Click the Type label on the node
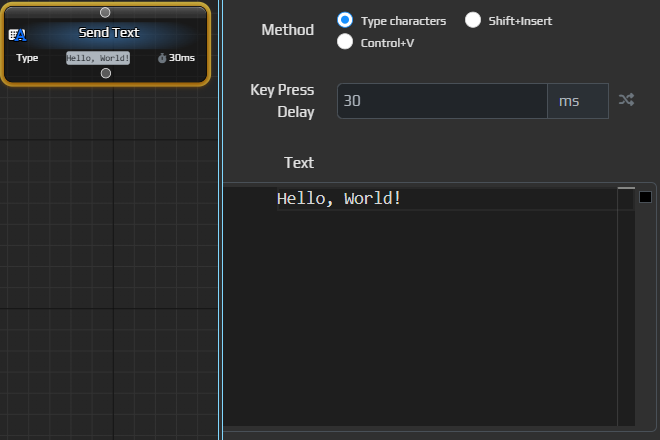This screenshot has height=440, width=660. coord(27,58)
